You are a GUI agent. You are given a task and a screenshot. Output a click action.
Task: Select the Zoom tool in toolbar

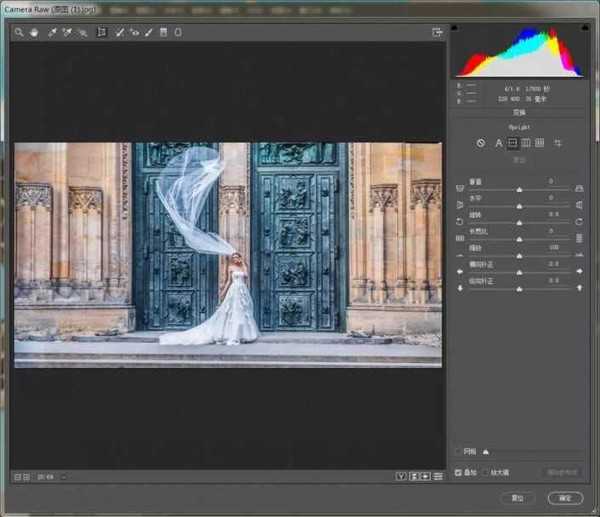click(x=18, y=32)
